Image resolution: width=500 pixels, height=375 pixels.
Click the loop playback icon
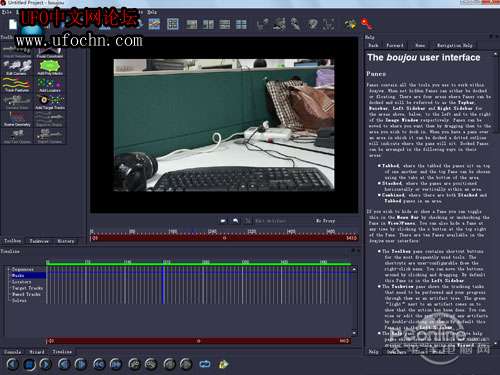205,364
